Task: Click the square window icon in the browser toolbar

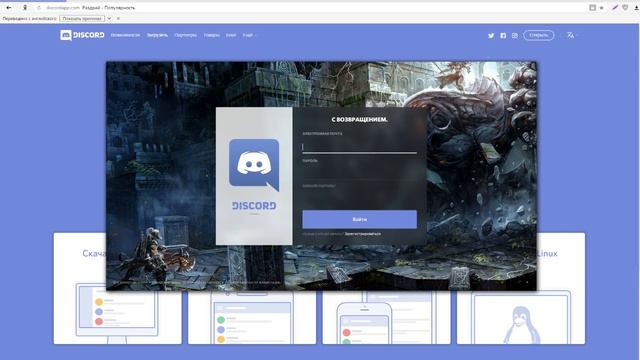Action: [592, 8]
